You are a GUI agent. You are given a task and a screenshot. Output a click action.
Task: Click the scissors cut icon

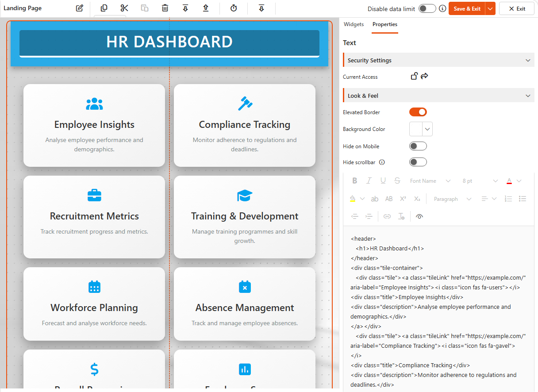[124, 8]
